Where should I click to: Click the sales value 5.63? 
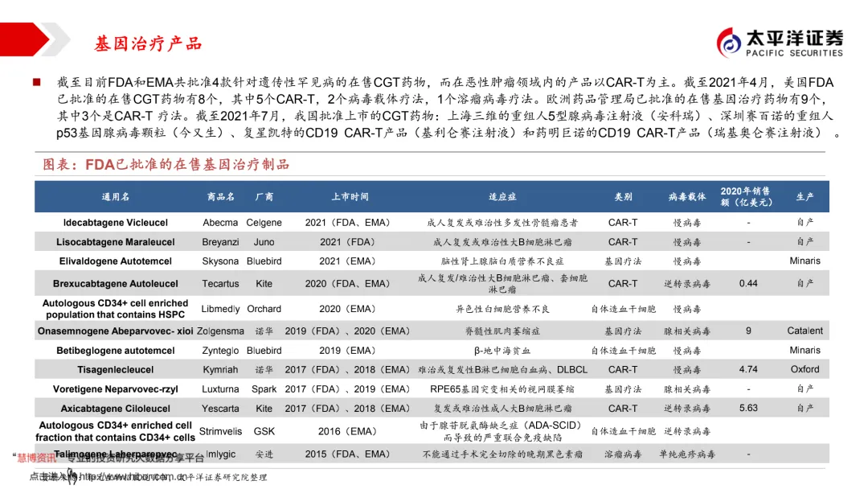pyautogui.click(x=748, y=408)
